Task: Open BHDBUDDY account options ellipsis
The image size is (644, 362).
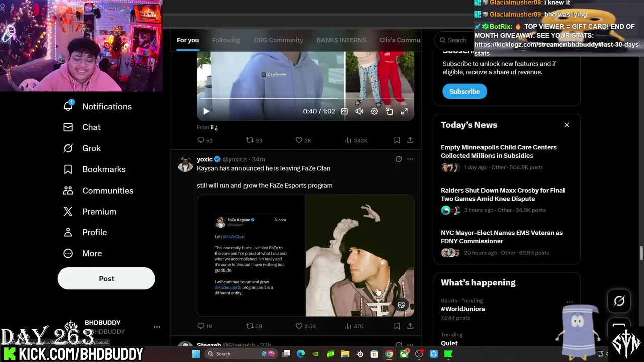Action: click(x=157, y=327)
